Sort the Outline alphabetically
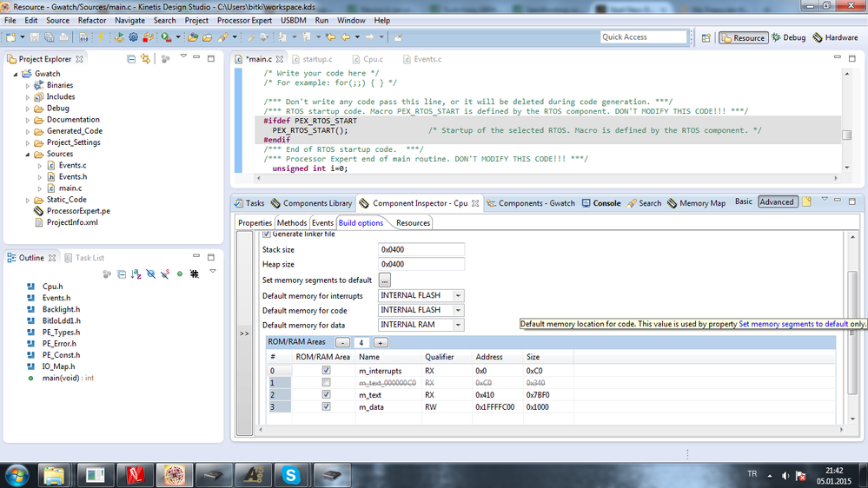 (x=136, y=274)
